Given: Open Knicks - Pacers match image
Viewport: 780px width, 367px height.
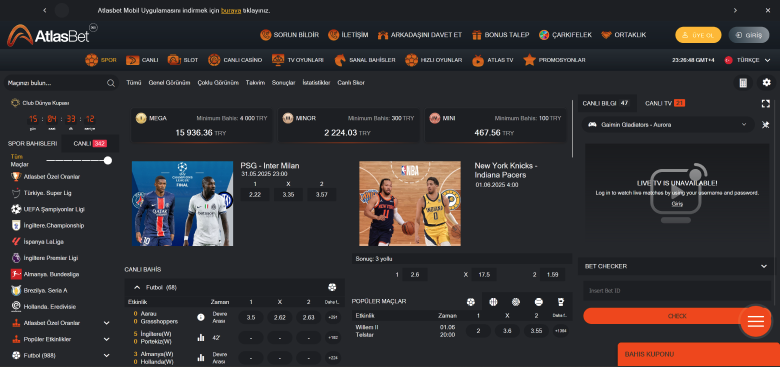Looking at the screenshot, I should 410,203.
